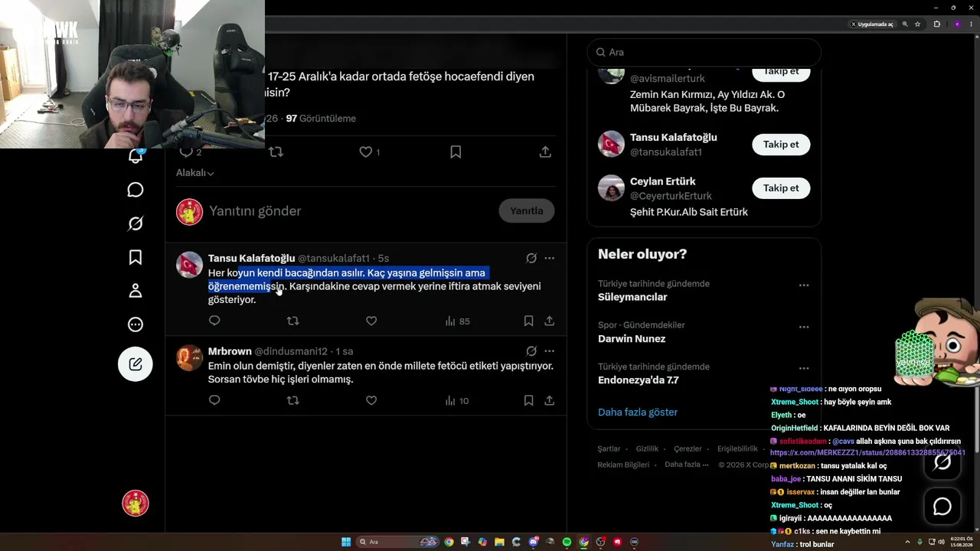This screenshot has height=551, width=980.
Task: Open Tansu Kalafatoğlu's name on the reply
Action: click(x=251, y=259)
